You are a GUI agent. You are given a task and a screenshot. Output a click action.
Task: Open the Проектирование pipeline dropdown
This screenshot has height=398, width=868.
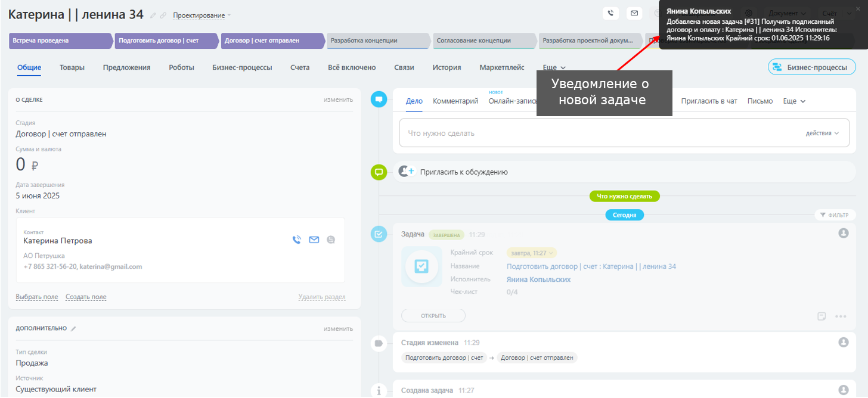click(202, 15)
